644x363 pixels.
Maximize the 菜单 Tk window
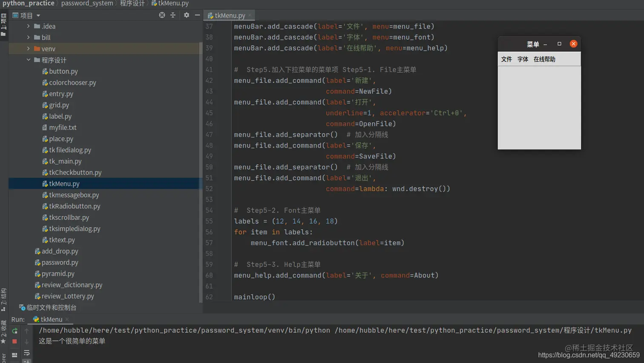559,44
